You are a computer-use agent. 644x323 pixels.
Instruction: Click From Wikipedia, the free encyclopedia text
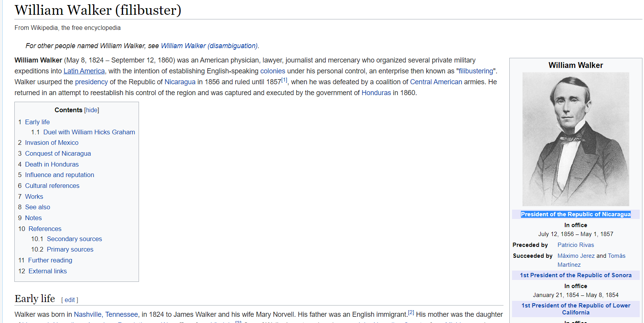pos(68,28)
